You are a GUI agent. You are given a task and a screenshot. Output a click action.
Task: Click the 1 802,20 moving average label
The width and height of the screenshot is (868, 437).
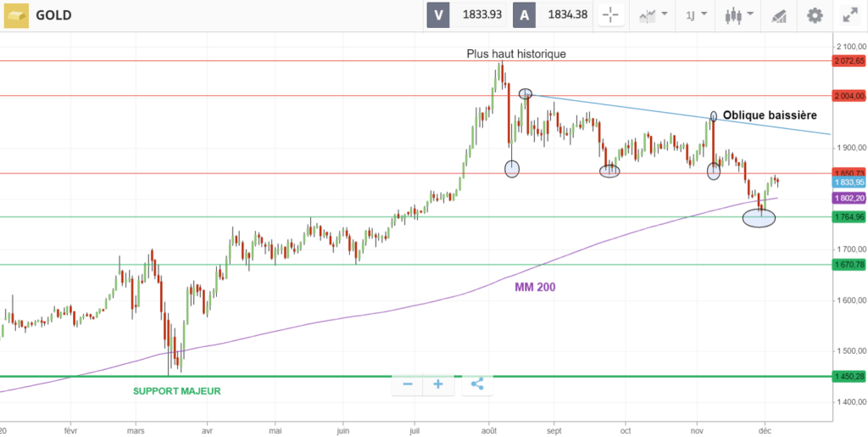coord(849,198)
